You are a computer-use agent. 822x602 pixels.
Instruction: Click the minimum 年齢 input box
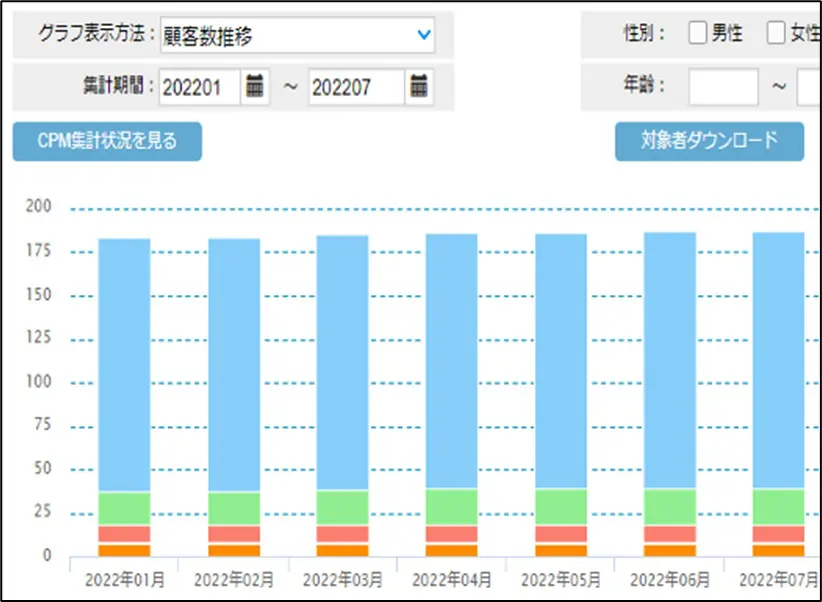pos(723,87)
